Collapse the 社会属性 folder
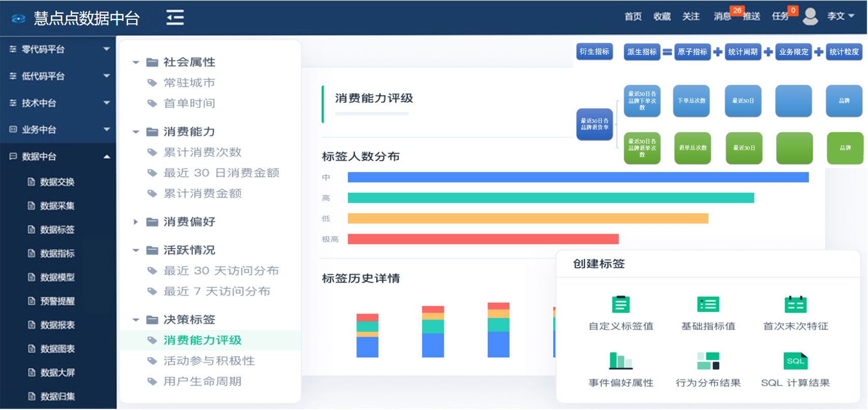Viewport: 868px width, 410px height. (x=136, y=62)
